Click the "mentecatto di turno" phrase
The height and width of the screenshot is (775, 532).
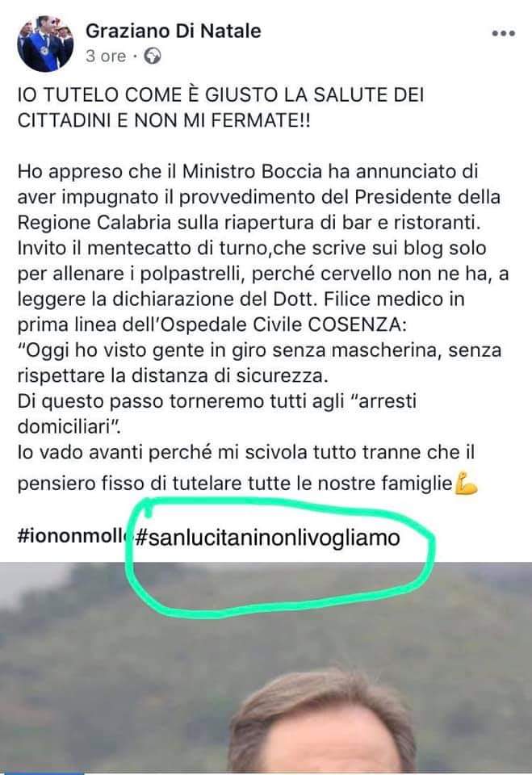tap(178, 248)
